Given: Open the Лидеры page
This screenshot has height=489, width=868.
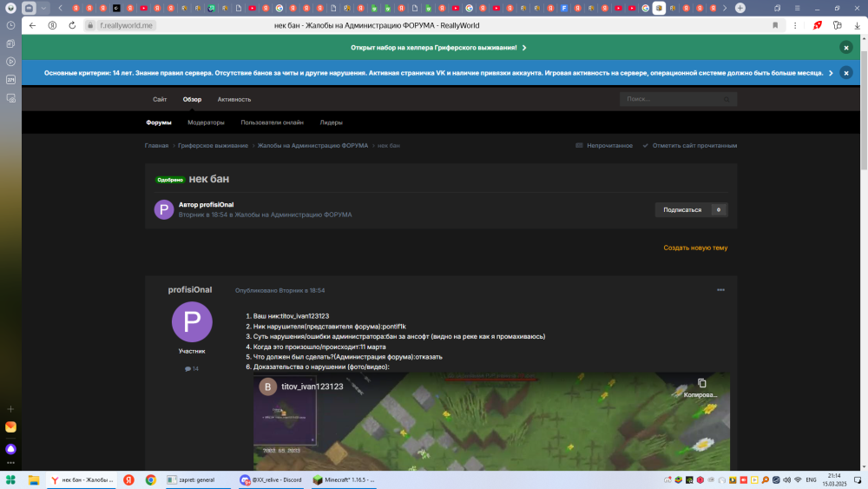Looking at the screenshot, I should point(331,122).
